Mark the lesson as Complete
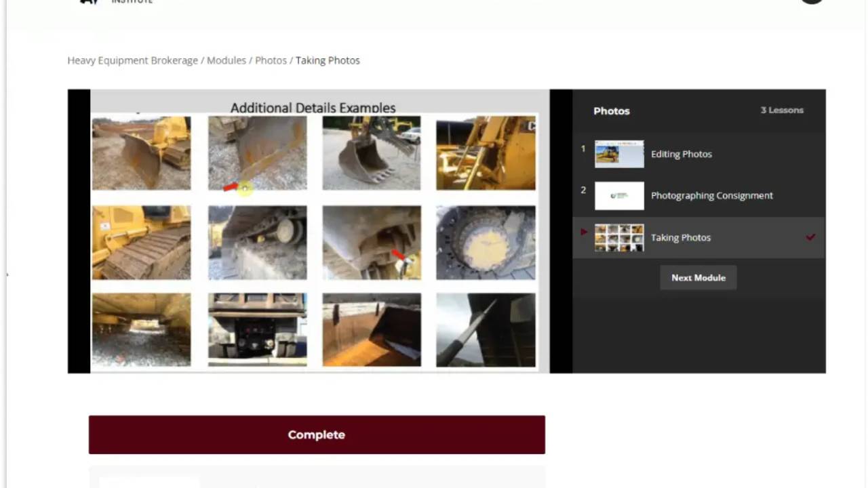Image resolution: width=868 pixels, height=488 pixels. pos(317,434)
